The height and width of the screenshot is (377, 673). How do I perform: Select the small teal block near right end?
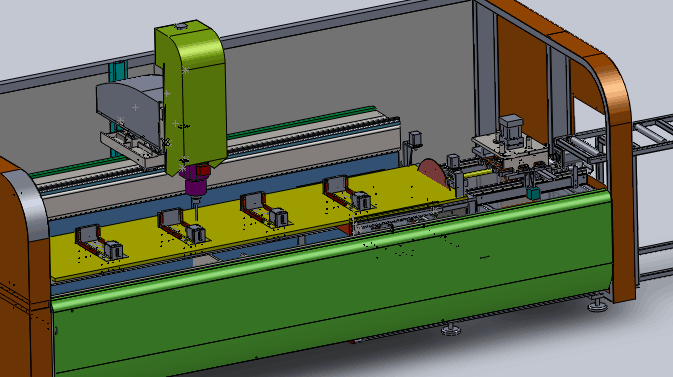point(534,194)
